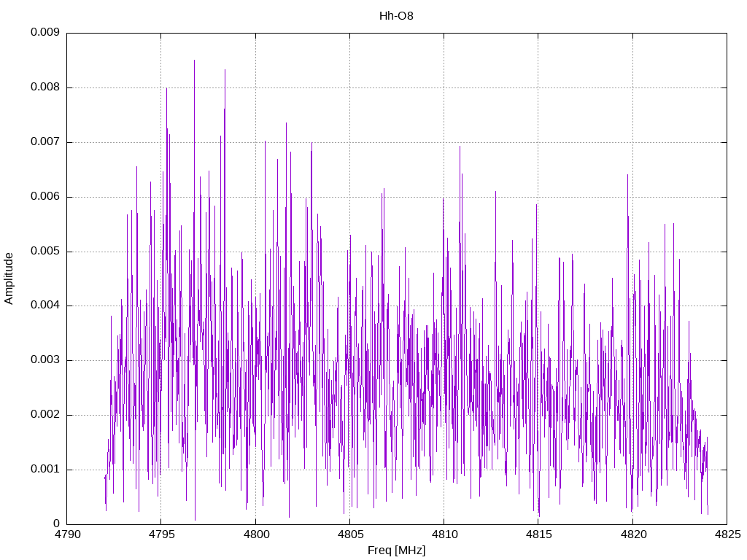This screenshot has width=747, height=560.
Task: Click the plot title Hh-O8
Action: coord(396,16)
